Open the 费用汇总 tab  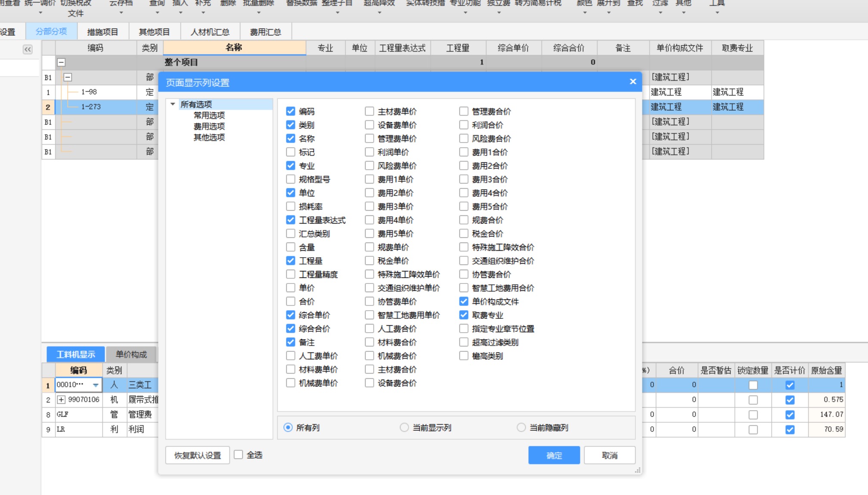266,32
